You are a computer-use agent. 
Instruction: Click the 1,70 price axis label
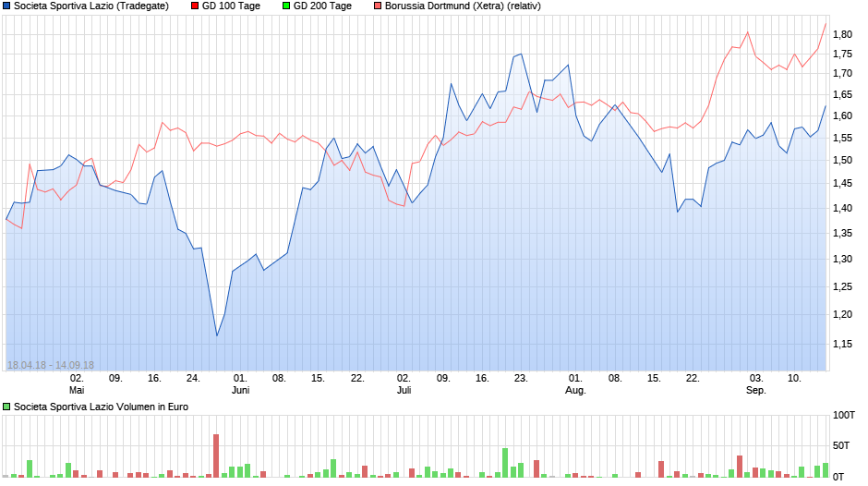pos(842,73)
